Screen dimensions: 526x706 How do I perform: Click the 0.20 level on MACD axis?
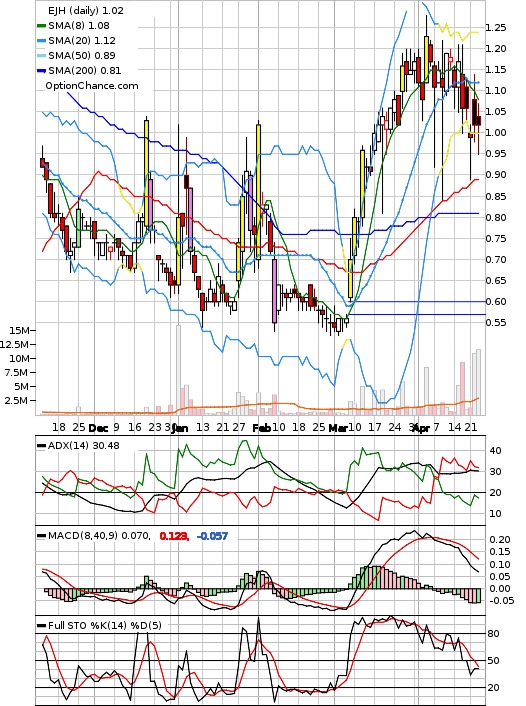tap(500, 539)
